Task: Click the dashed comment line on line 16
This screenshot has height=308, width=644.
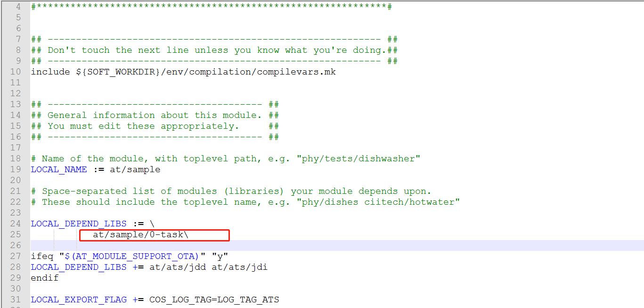Action: point(155,137)
